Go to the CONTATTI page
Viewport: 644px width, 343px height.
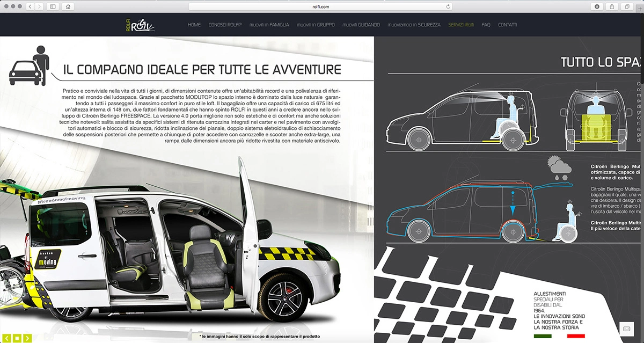click(x=507, y=25)
